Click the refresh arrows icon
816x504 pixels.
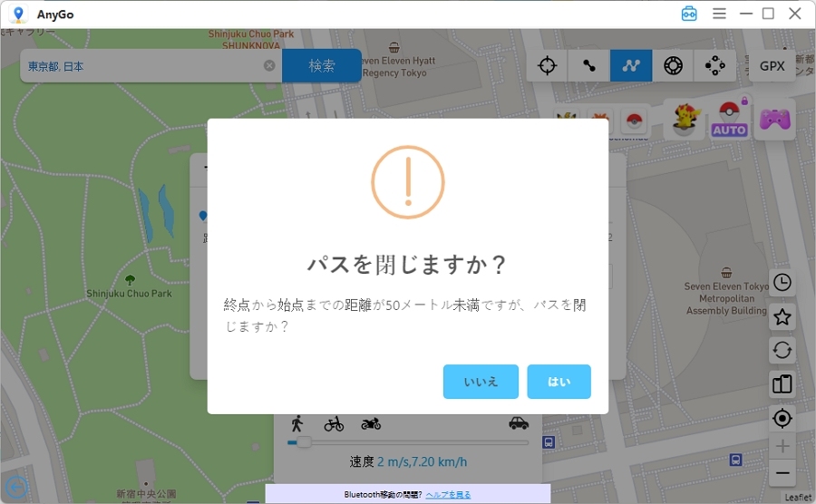pos(782,351)
